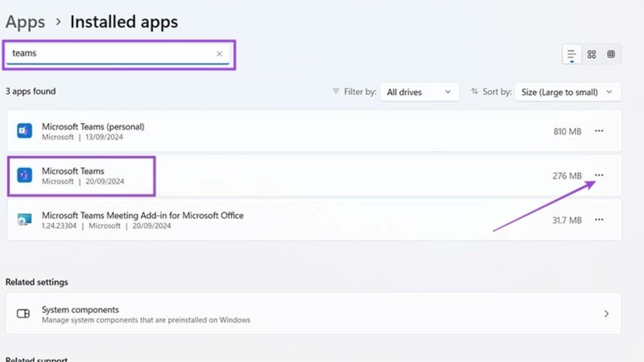Image resolution: width=644 pixels, height=362 pixels.
Task: Open the options menu for Microsoft Teams
Action: pyautogui.click(x=599, y=175)
